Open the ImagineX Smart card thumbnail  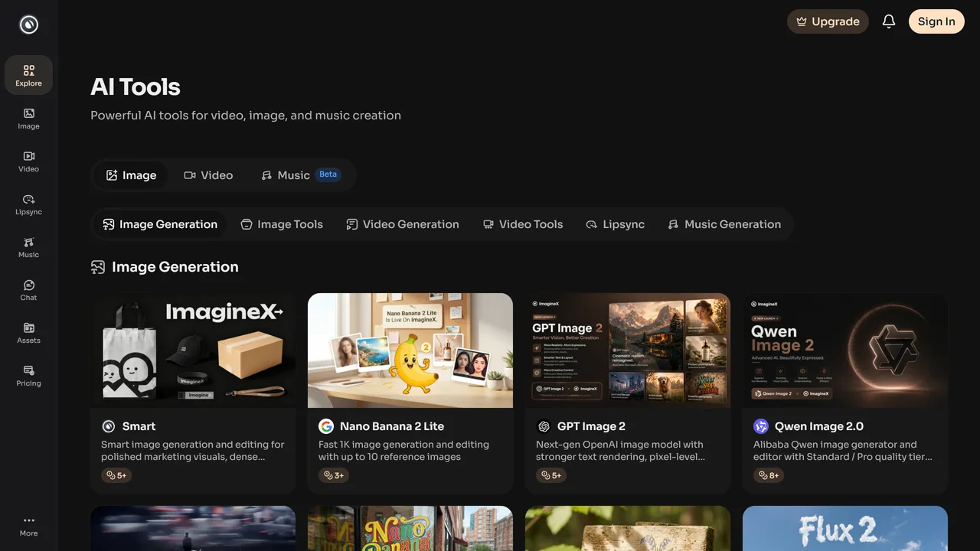click(x=193, y=350)
